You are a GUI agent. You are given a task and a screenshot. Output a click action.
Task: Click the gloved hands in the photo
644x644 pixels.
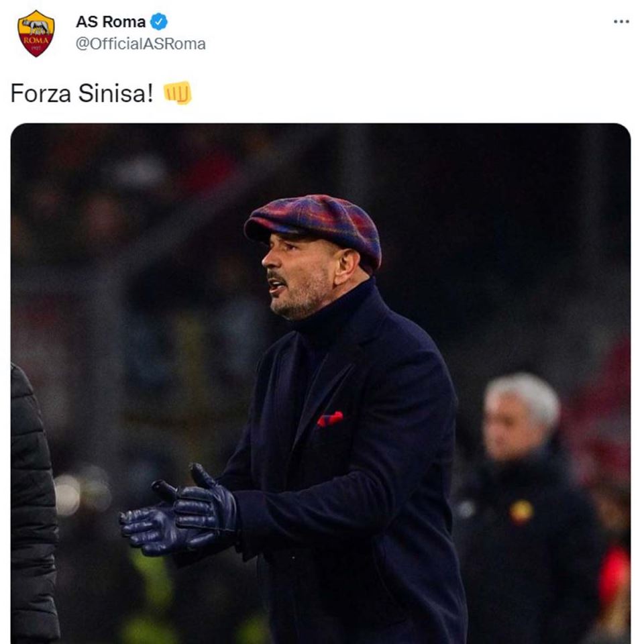point(188,517)
